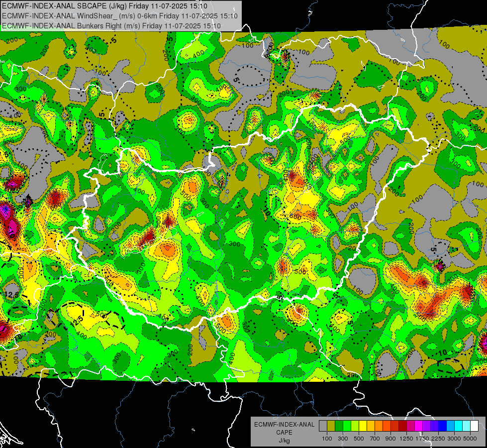
Task: Select the bright green legend swatch
Action: point(347,426)
